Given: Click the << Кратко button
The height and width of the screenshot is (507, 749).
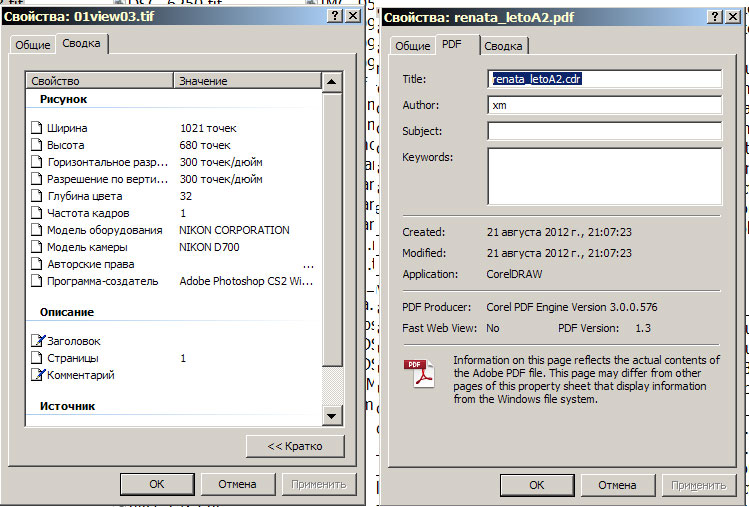Looking at the screenshot, I should [x=295, y=446].
